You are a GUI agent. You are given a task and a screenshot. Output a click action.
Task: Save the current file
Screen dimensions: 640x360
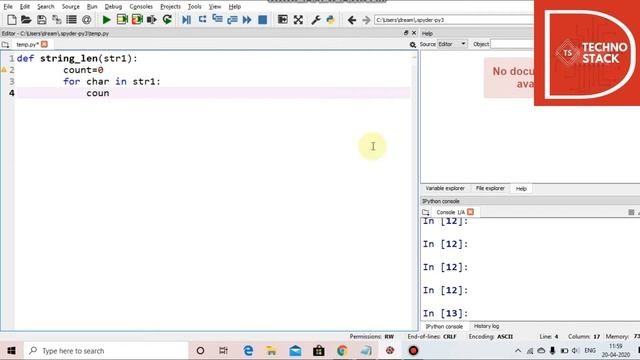(x=41, y=20)
